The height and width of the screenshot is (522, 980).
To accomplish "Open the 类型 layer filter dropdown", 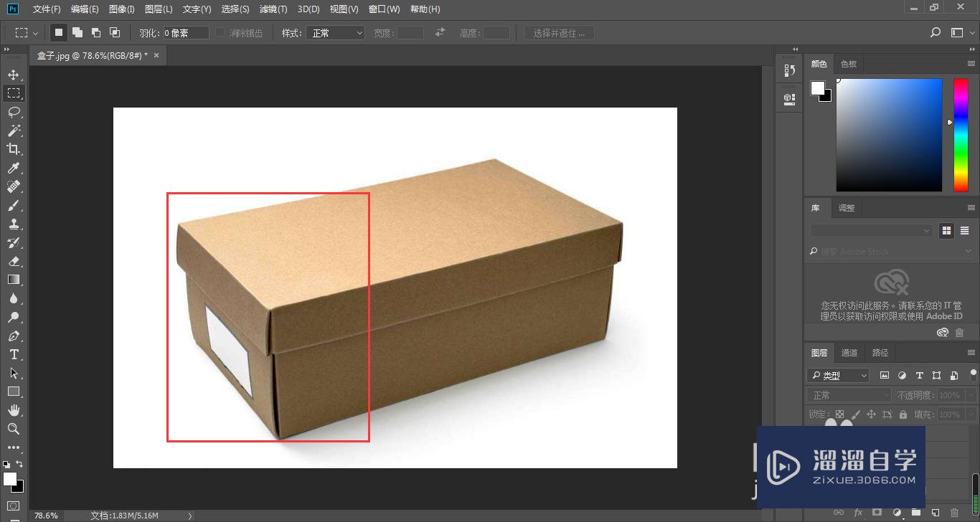I will tap(838, 375).
